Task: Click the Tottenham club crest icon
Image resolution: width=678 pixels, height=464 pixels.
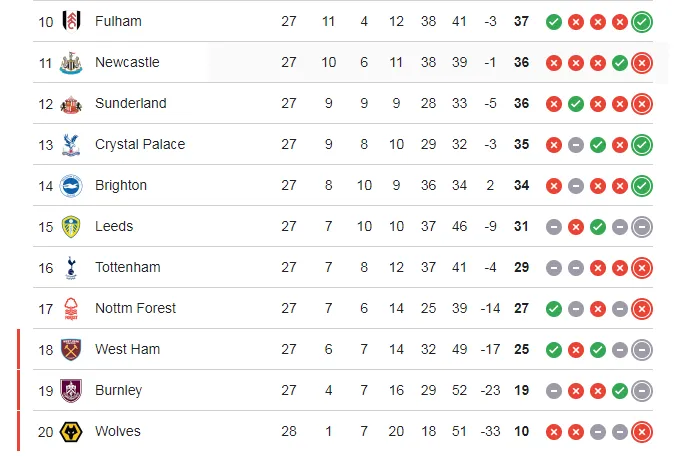Action: tap(70, 267)
